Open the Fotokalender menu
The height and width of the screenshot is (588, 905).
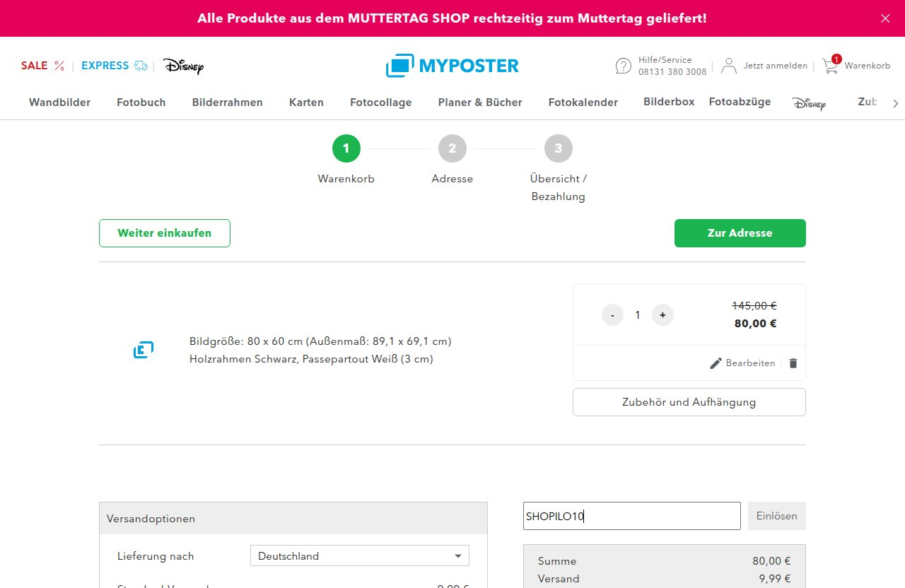tap(583, 102)
